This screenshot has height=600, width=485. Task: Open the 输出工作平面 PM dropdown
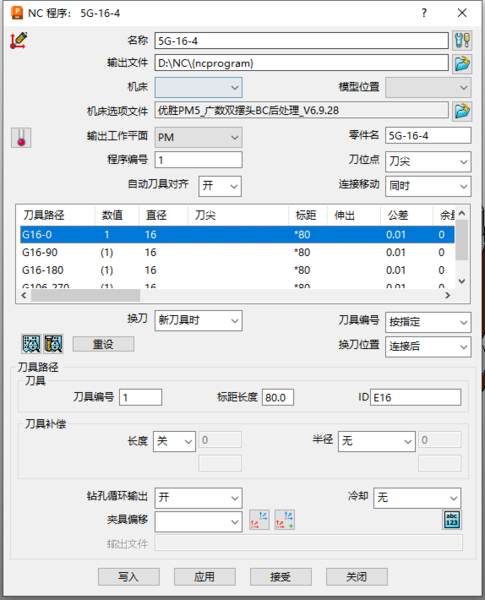(x=198, y=137)
